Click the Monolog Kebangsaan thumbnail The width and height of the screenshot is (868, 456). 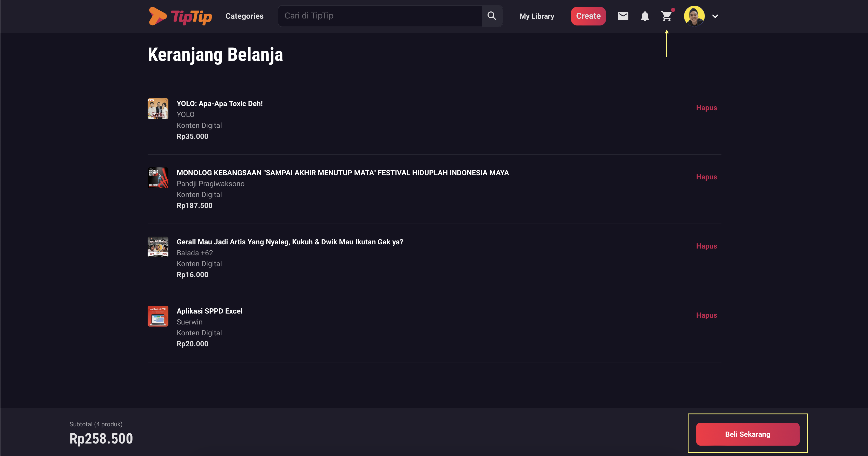(x=158, y=178)
